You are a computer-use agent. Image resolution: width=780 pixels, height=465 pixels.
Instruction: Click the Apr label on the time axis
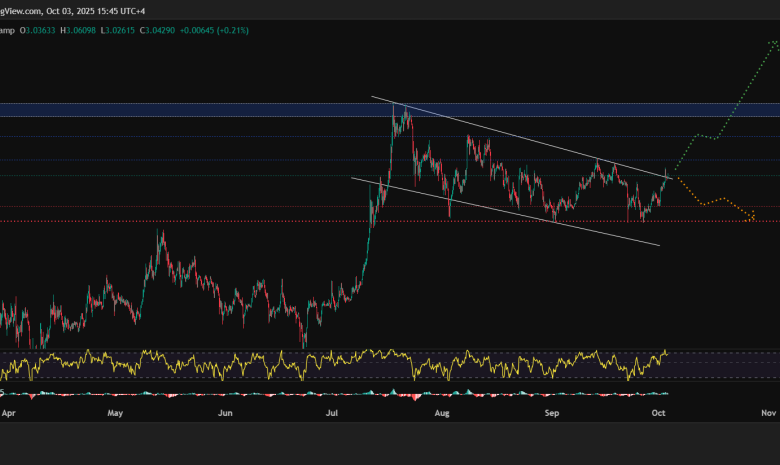(x=8, y=412)
